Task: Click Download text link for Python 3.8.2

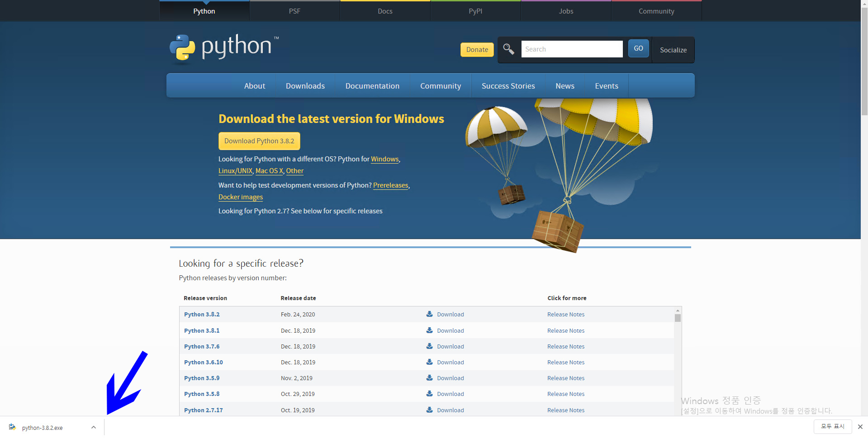Action: (x=451, y=314)
